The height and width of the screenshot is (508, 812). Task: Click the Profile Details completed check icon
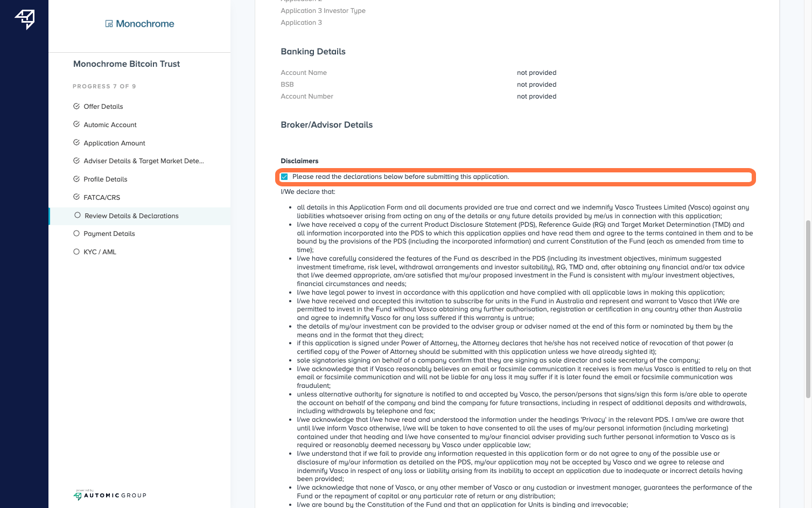click(76, 179)
